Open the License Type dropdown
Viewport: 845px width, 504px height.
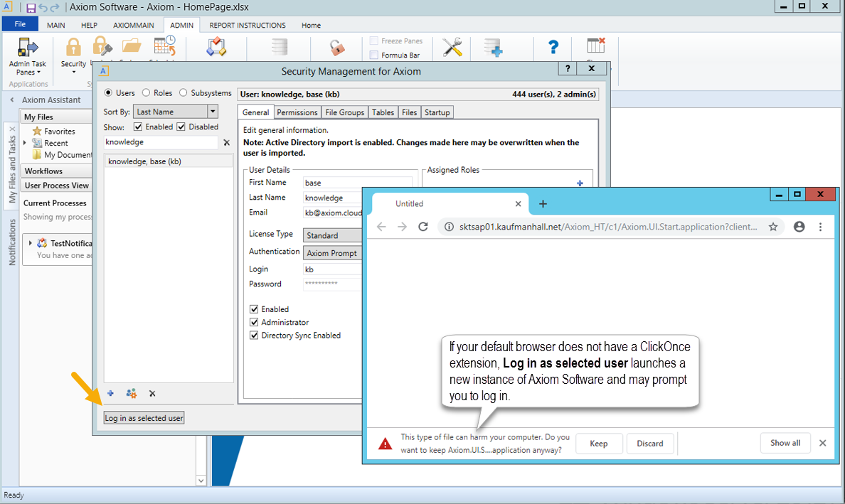tap(333, 235)
